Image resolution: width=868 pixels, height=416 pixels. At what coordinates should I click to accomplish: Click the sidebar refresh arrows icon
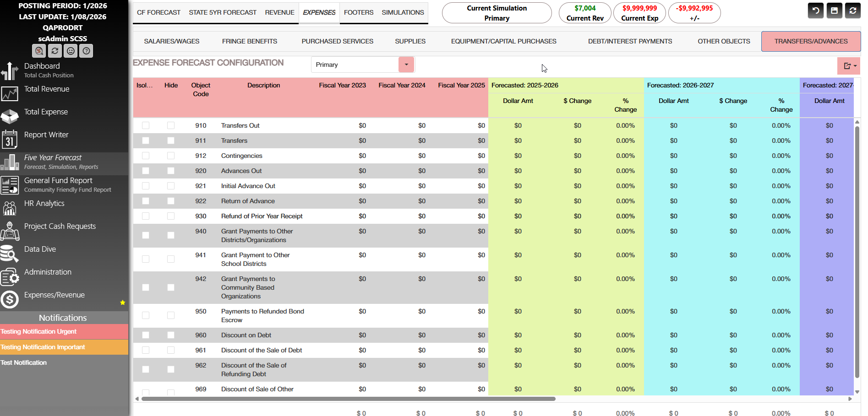click(x=55, y=51)
